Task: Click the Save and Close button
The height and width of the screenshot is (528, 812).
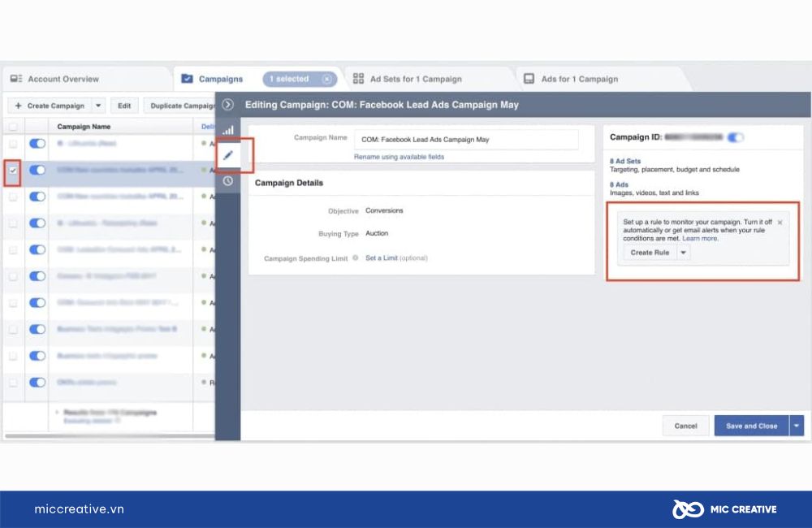Action: (x=751, y=426)
